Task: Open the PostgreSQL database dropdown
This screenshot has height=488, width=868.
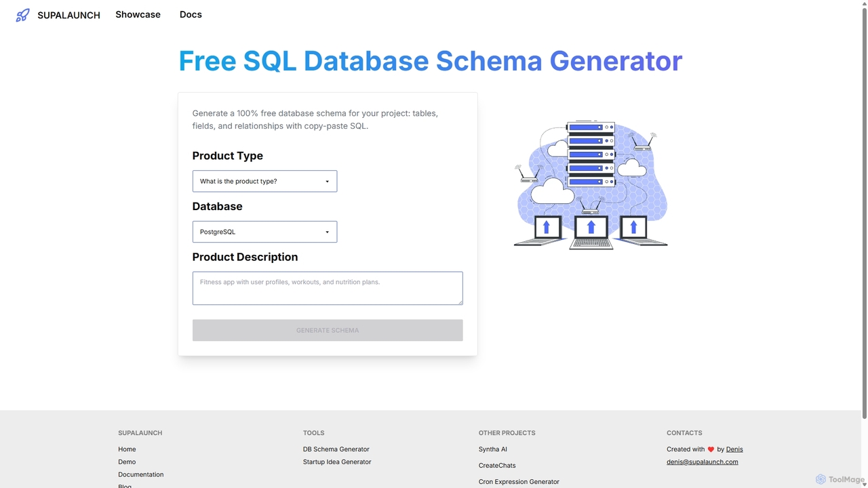Action: pos(264,232)
